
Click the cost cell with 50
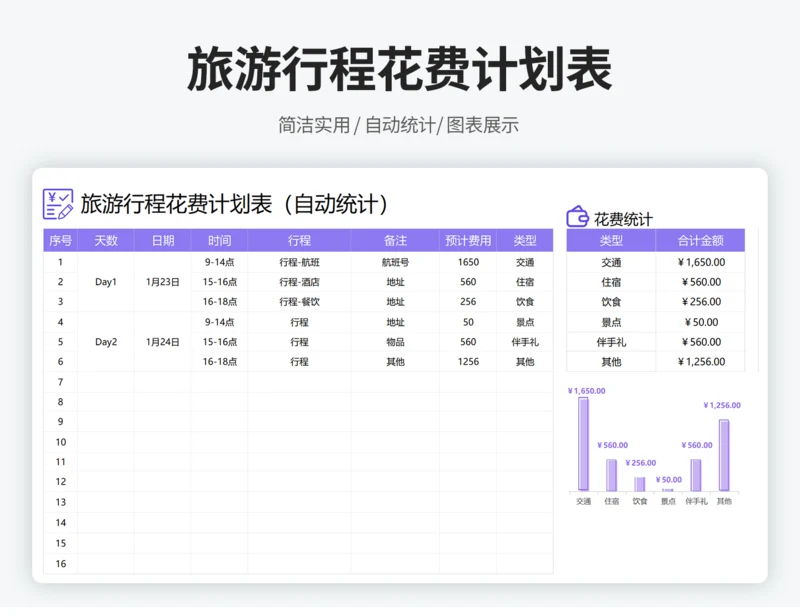(x=468, y=322)
